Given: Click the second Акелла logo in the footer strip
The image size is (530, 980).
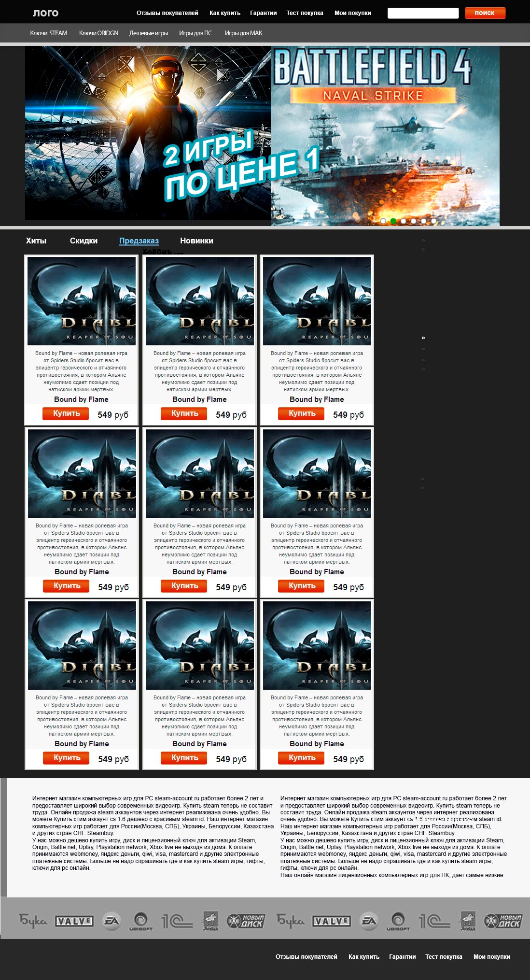Looking at the screenshot, I should tap(467, 921).
